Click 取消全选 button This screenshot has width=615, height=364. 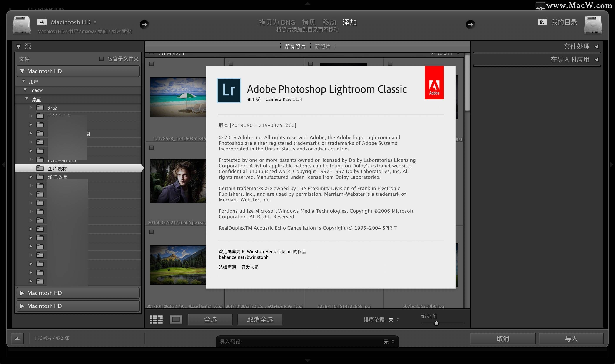pyautogui.click(x=260, y=319)
